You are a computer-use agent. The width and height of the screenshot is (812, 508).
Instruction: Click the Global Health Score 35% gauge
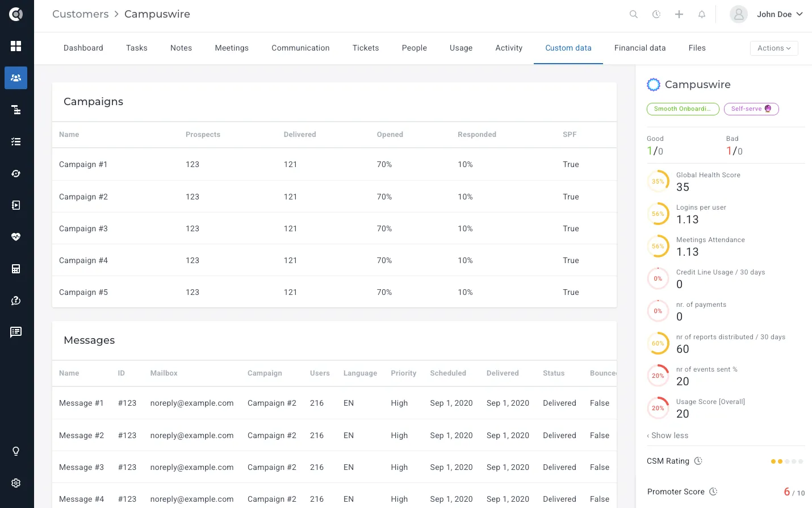pos(658,181)
